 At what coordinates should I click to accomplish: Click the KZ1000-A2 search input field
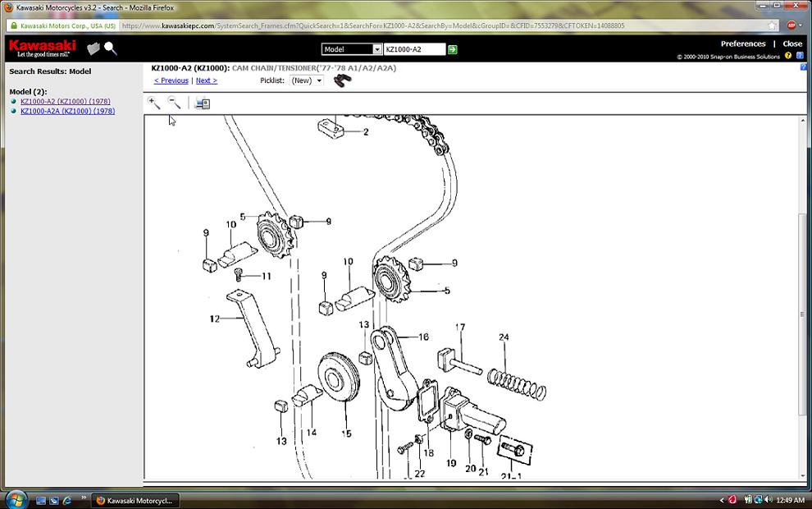pyautogui.click(x=414, y=49)
